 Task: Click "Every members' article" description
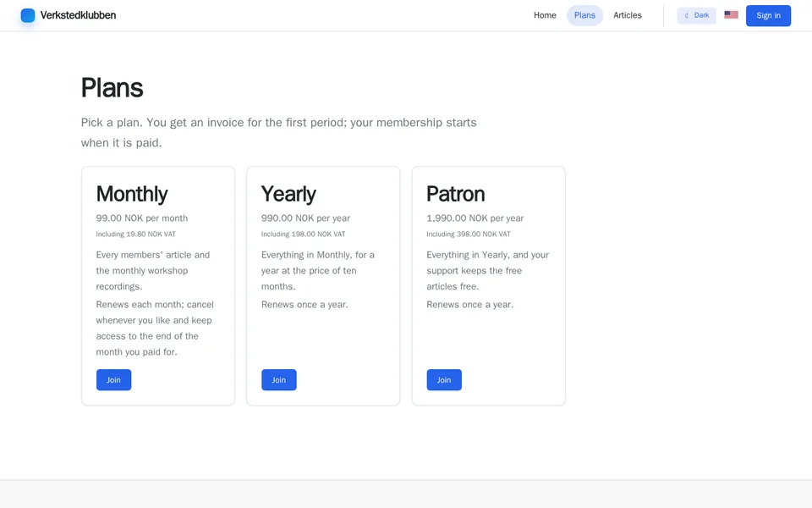point(153,271)
